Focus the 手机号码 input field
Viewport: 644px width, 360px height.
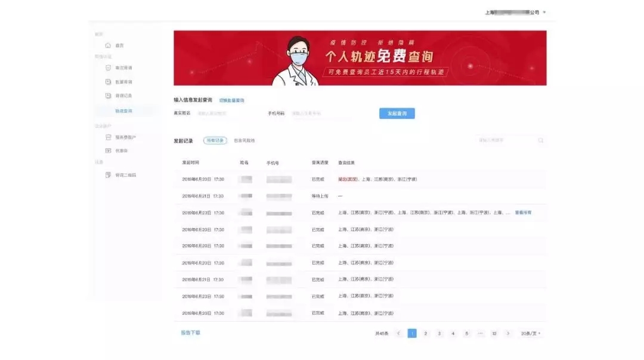[320, 113]
